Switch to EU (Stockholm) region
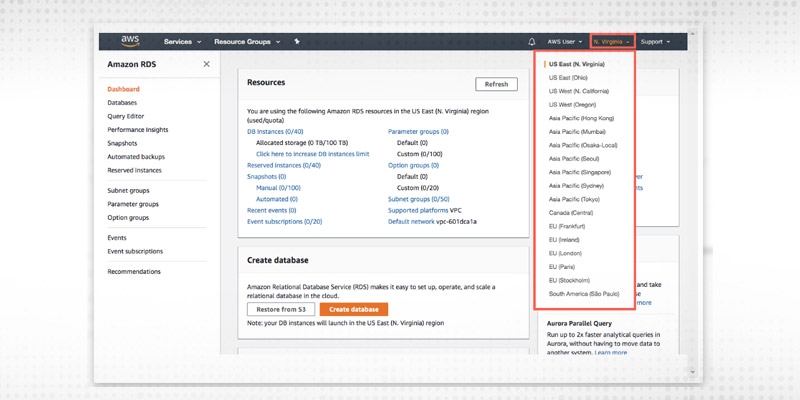800x400 pixels. (569, 281)
